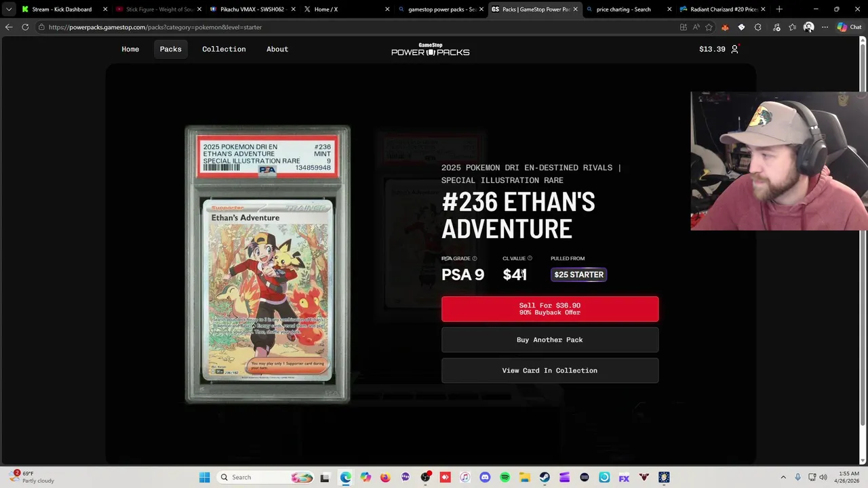Click the $13.39 account balance

(712, 49)
